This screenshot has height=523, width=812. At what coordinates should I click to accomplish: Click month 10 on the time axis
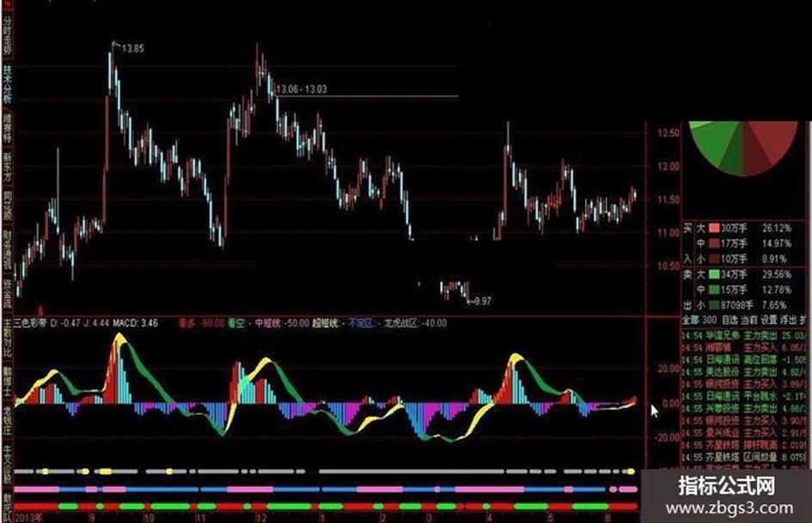tap(149, 517)
